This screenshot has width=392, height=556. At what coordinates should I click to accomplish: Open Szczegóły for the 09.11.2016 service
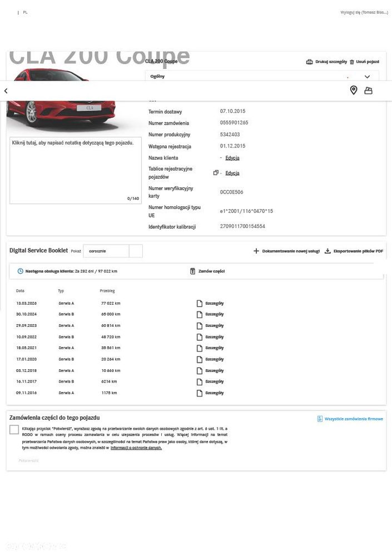pyautogui.click(x=214, y=393)
